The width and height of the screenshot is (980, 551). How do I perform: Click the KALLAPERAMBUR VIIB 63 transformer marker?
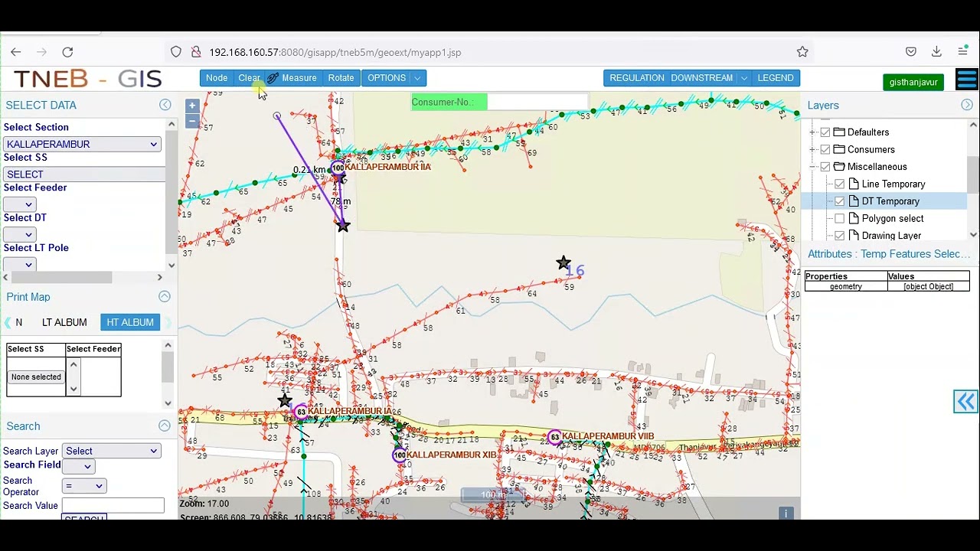554,437
